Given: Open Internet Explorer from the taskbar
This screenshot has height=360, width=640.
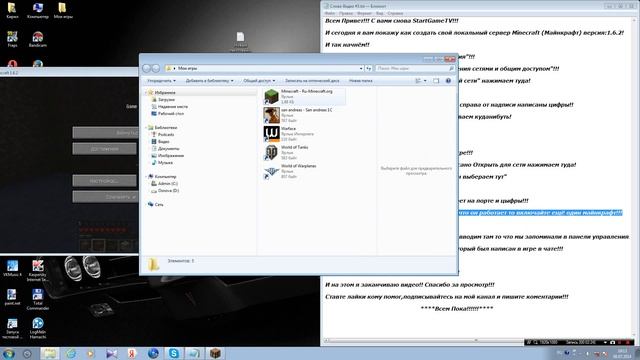Looking at the screenshot, I should click(71, 353).
